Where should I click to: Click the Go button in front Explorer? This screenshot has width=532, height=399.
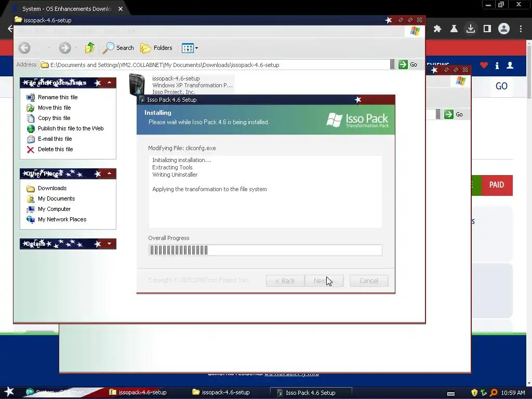pyautogui.click(x=408, y=64)
